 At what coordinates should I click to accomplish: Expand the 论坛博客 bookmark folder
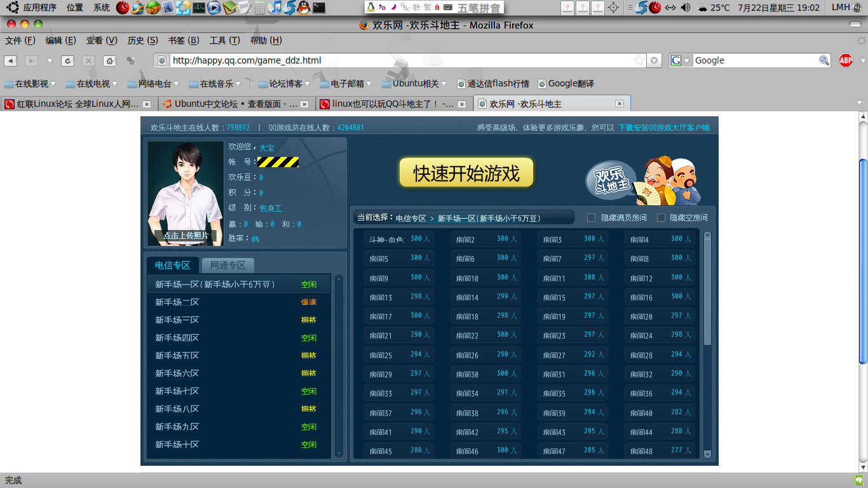point(284,83)
